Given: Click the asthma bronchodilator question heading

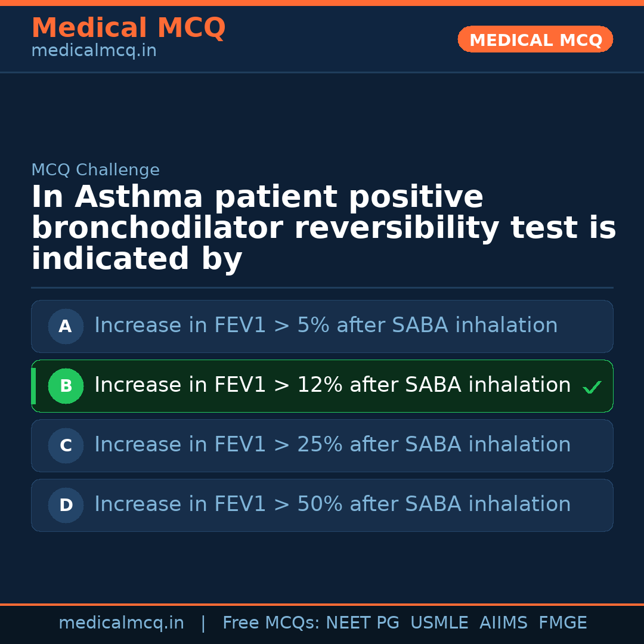Looking at the screenshot, I should (x=323, y=228).
